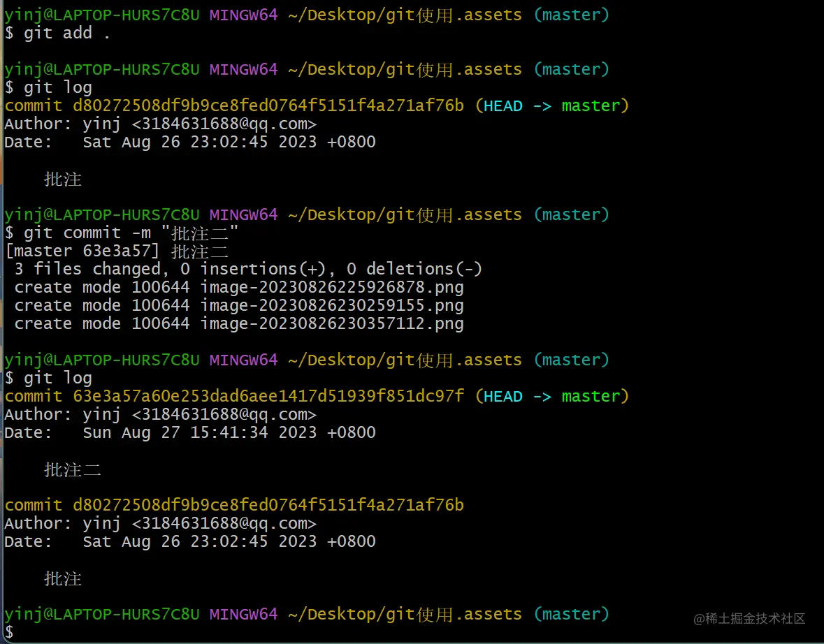
Task: Click HEAD -> master label beside the 63e3a57a hash
Action: [551, 396]
